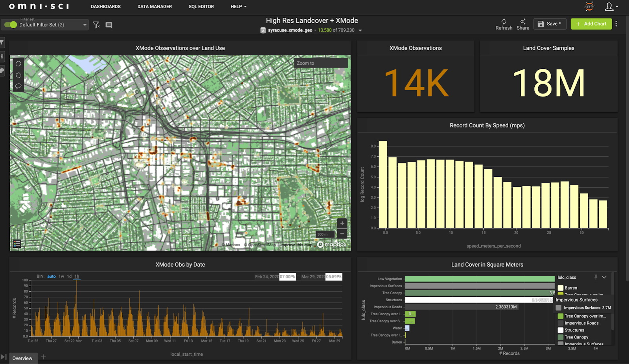Open the SQL EDITOR menu item

coord(201,7)
